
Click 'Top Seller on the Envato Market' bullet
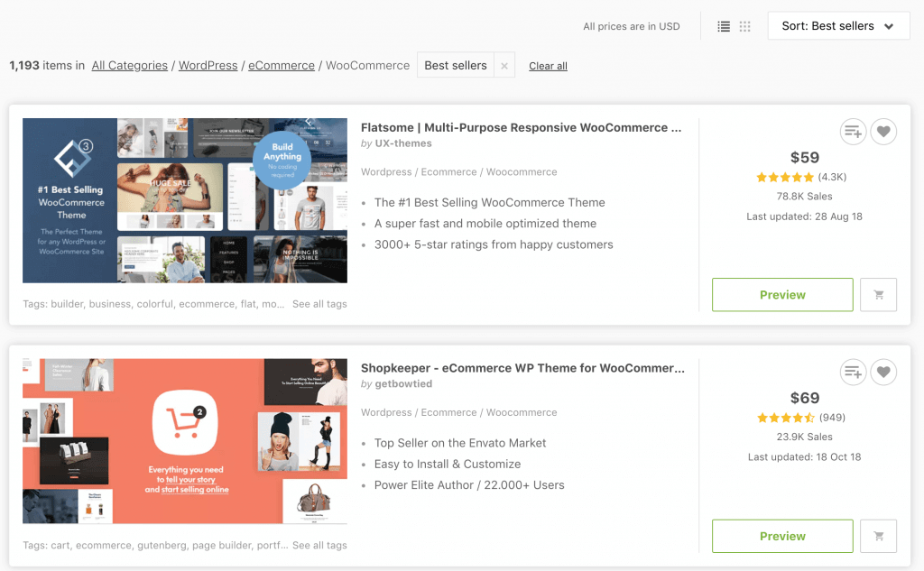pyautogui.click(x=459, y=443)
